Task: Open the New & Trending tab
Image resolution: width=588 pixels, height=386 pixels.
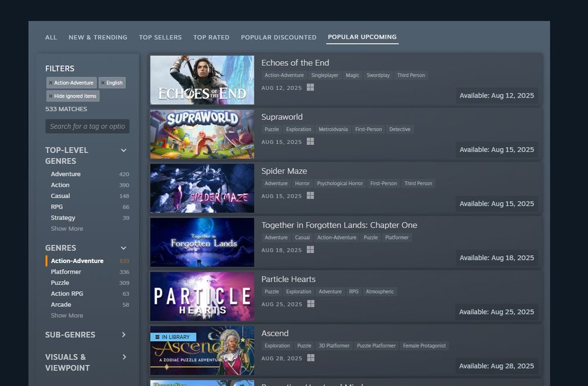Action: pyautogui.click(x=98, y=38)
